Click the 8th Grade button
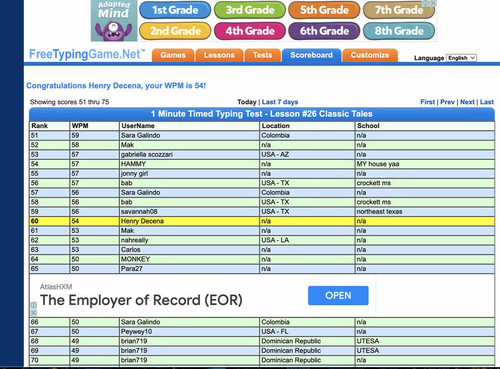 (x=399, y=31)
